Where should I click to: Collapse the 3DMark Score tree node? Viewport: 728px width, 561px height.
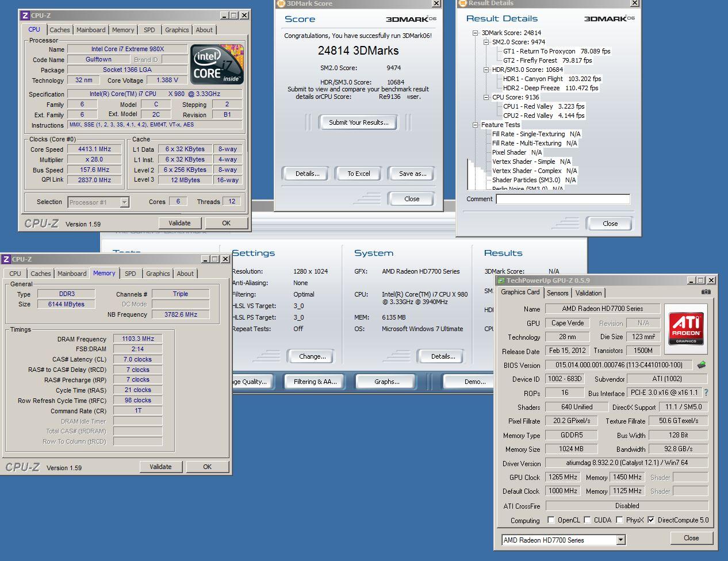click(x=476, y=33)
